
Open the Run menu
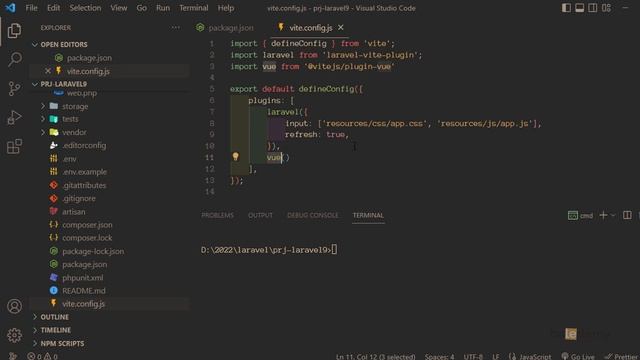tap(163, 8)
